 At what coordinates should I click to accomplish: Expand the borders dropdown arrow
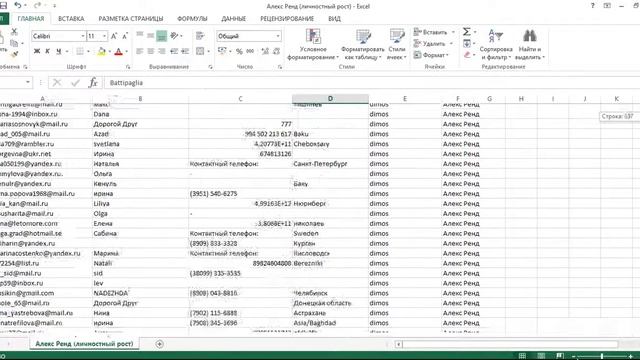point(88,51)
